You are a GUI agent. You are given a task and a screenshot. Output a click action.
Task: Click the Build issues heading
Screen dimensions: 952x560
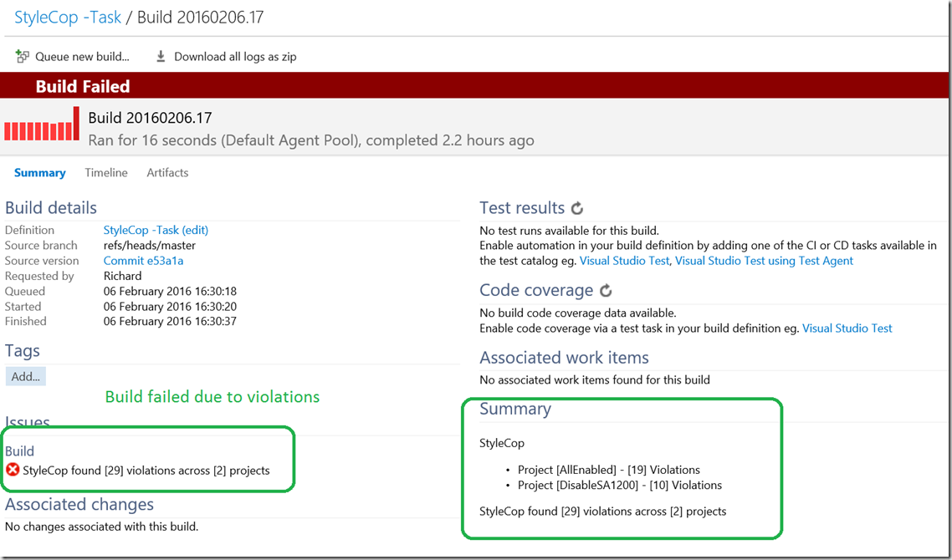click(19, 451)
